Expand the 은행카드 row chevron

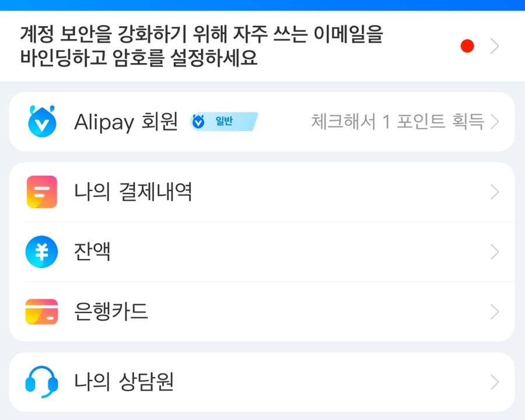coord(495,312)
